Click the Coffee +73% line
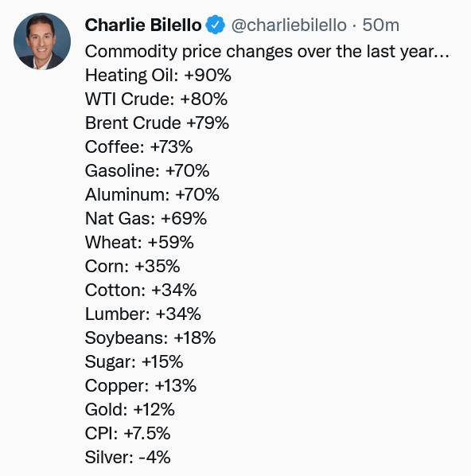The height and width of the screenshot is (476, 471). coord(138,147)
